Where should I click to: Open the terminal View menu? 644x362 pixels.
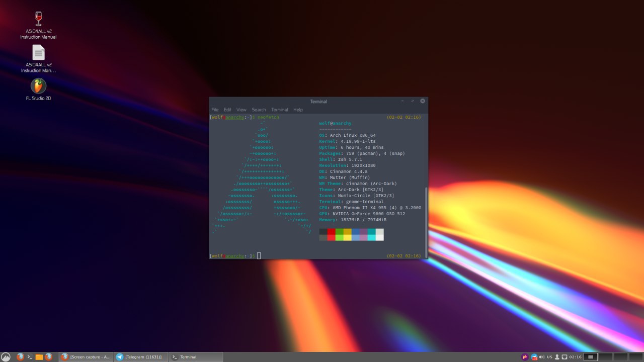coord(242,110)
